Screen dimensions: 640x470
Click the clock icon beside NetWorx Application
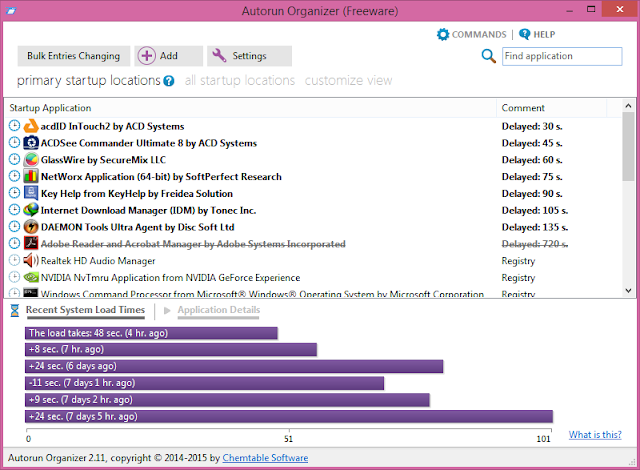tap(14, 176)
